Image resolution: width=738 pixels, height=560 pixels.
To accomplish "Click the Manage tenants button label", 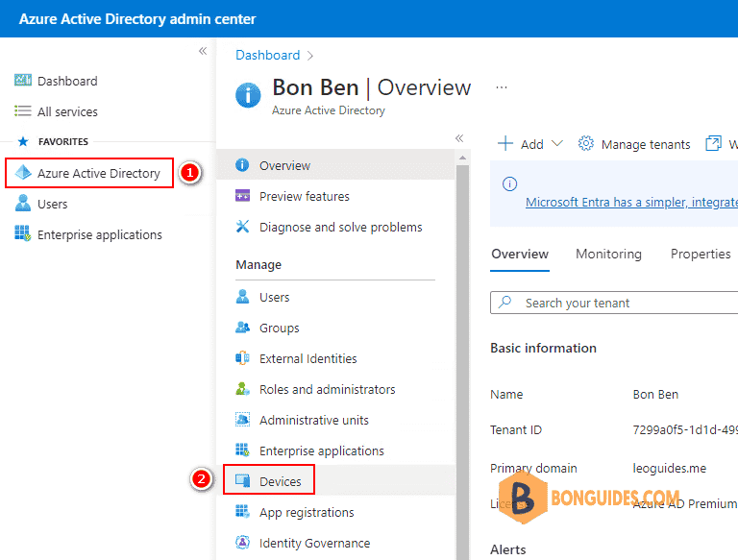I will point(646,144).
